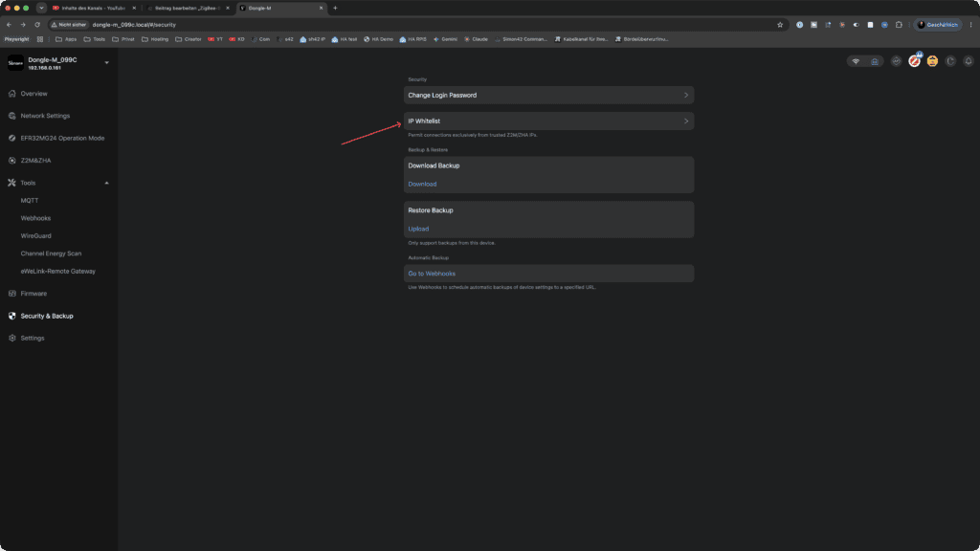
Task: Click the Settings gear icon in sidebar
Action: [11, 338]
